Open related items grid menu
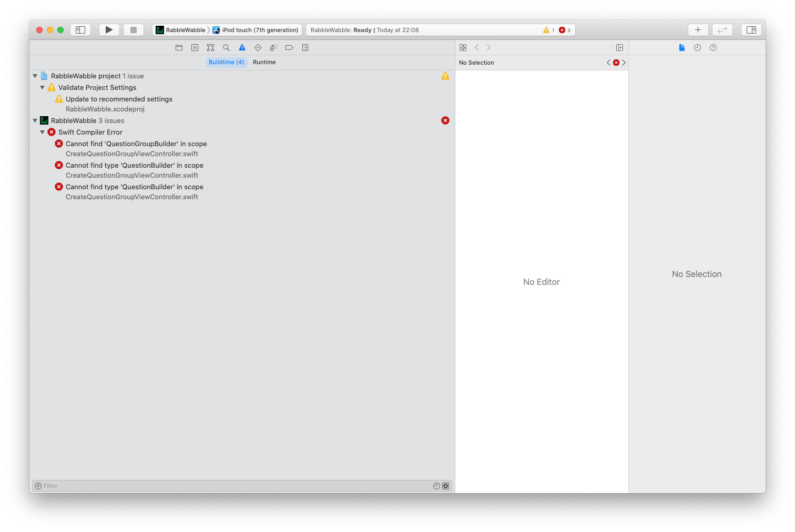 click(463, 47)
